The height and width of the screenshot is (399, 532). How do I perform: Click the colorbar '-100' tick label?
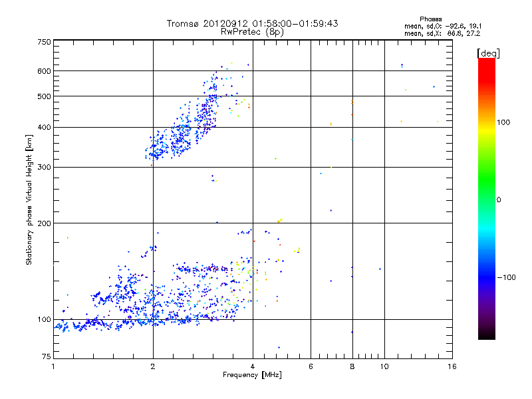tap(506, 277)
